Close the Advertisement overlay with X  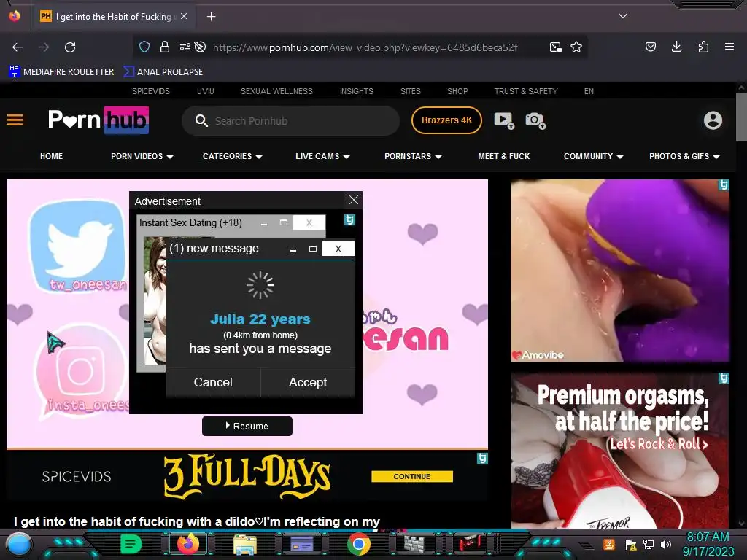pos(354,200)
